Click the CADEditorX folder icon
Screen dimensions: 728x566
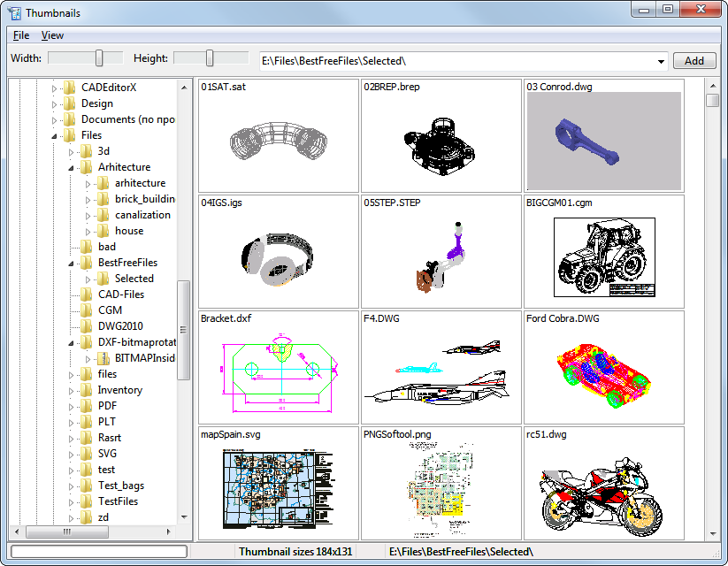(x=70, y=88)
